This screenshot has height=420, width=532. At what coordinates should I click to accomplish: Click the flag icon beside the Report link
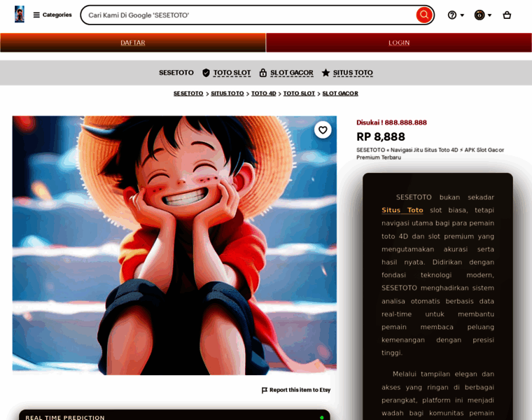[265, 390]
